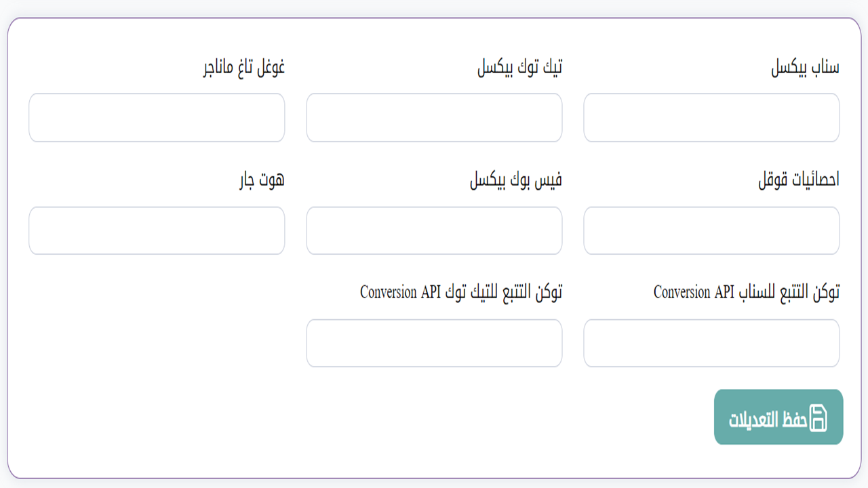
Task: Activate the هوت جار Hotjar input field
Action: (157, 231)
